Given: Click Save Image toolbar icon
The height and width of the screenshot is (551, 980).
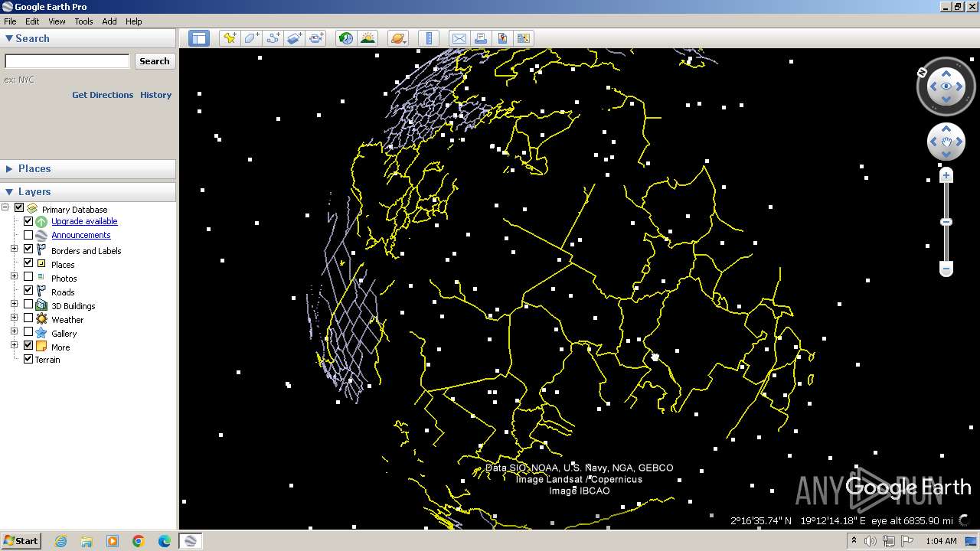Looking at the screenshot, I should (502, 38).
